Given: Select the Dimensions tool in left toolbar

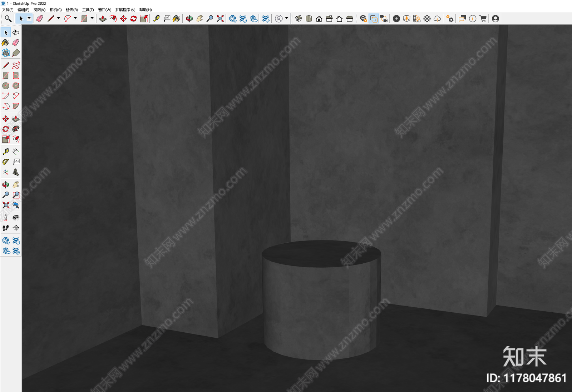Looking at the screenshot, I should [x=16, y=152].
